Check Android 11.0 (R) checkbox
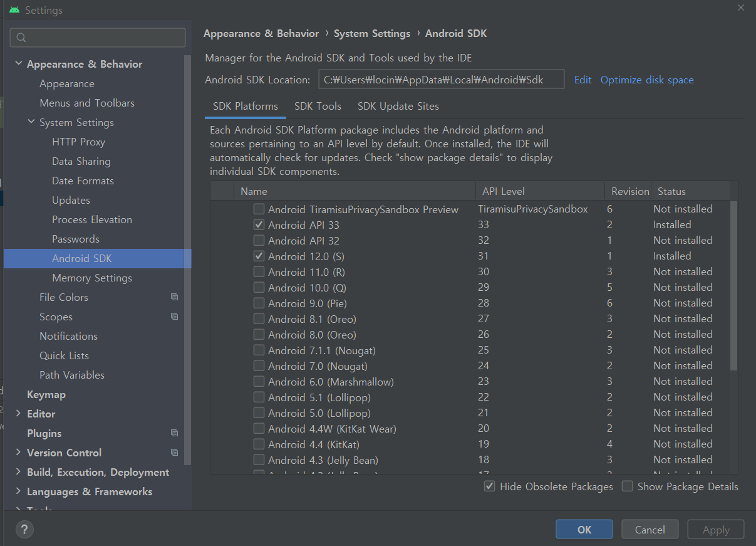756x546 pixels. coord(259,272)
